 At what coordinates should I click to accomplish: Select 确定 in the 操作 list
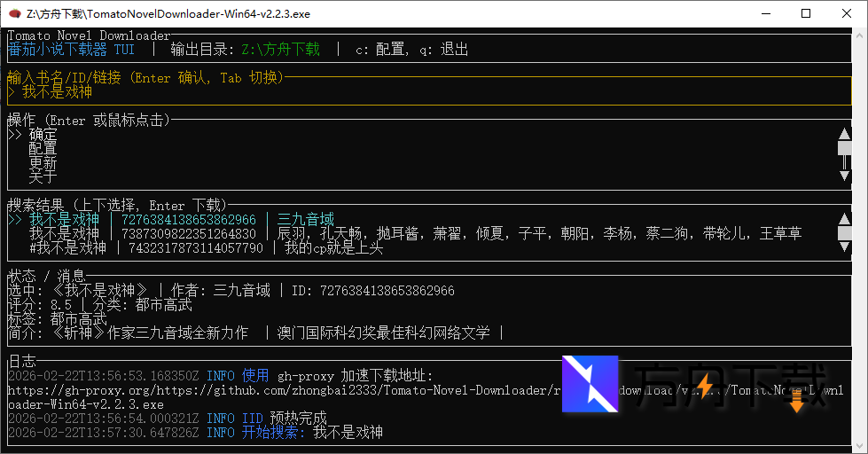pos(43,135)
